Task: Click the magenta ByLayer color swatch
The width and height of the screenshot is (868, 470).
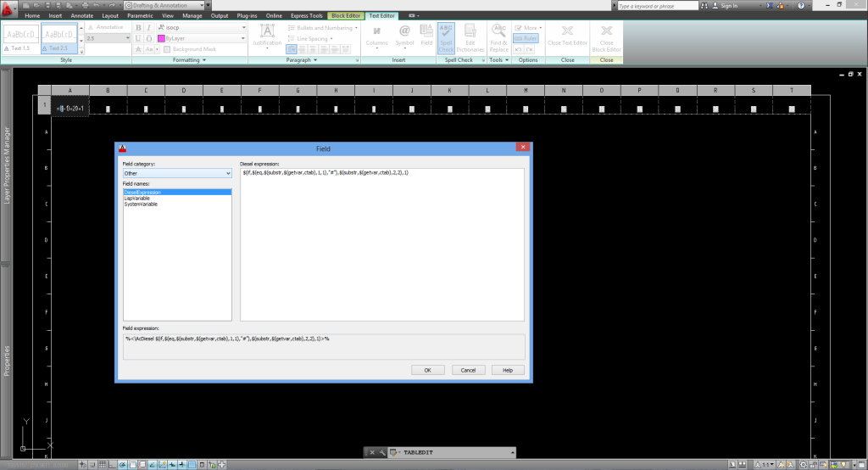Action: [x=161, y=38]
